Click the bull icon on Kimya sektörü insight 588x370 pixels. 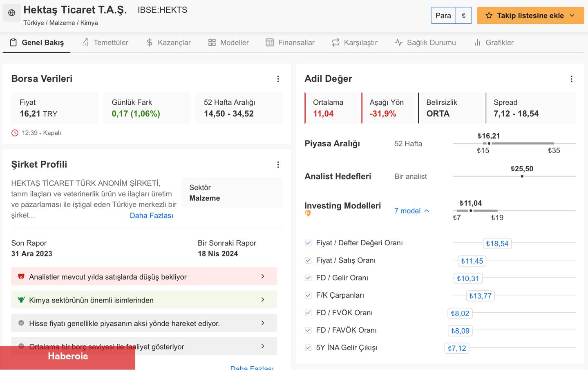point(21,300)
